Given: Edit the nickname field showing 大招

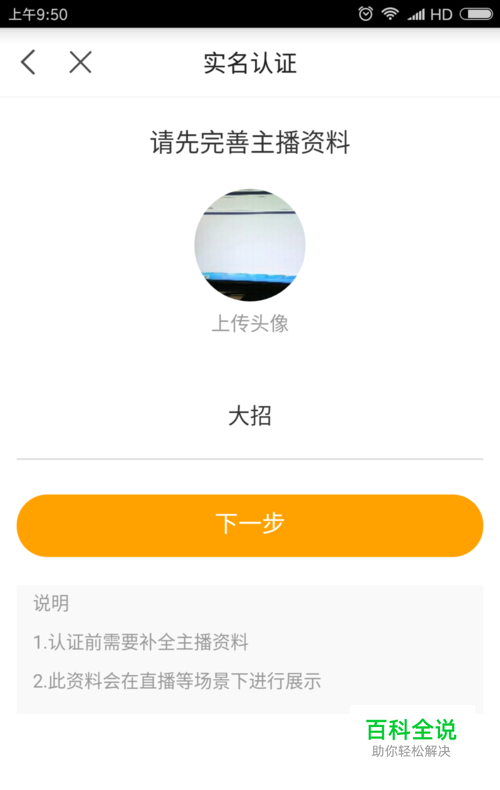Looking at the screenshot, I should coord(250,416).
